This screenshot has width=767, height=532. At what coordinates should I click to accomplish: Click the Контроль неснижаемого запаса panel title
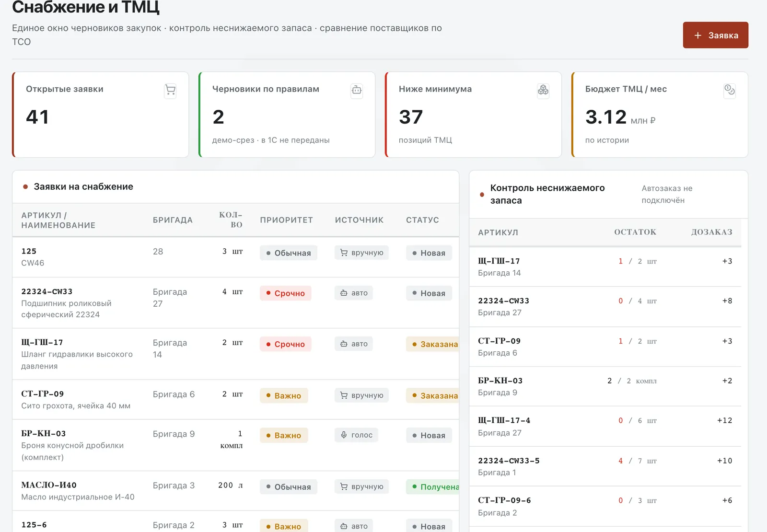pyautogui.click(x=547, y=194)
